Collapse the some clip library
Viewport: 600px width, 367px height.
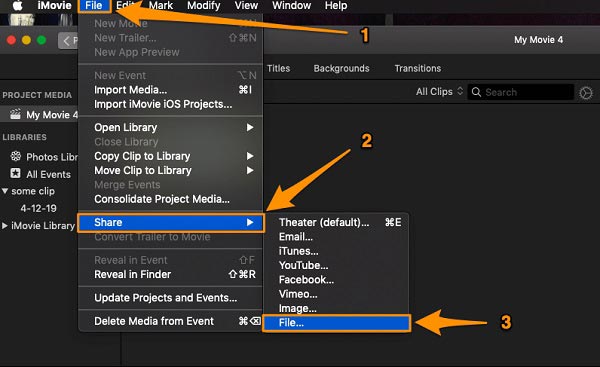5,191
